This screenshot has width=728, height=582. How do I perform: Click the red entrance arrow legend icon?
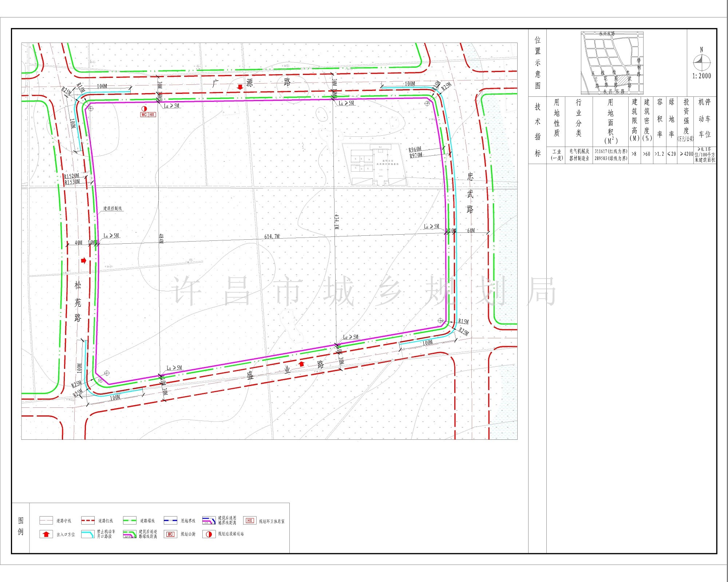46,534
